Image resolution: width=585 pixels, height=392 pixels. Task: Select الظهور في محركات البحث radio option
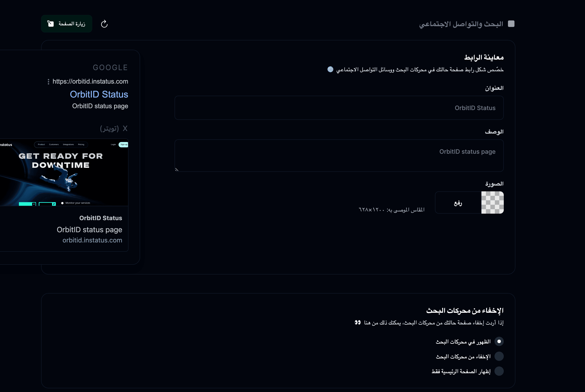pyautogui.click(x=499, y=342)
